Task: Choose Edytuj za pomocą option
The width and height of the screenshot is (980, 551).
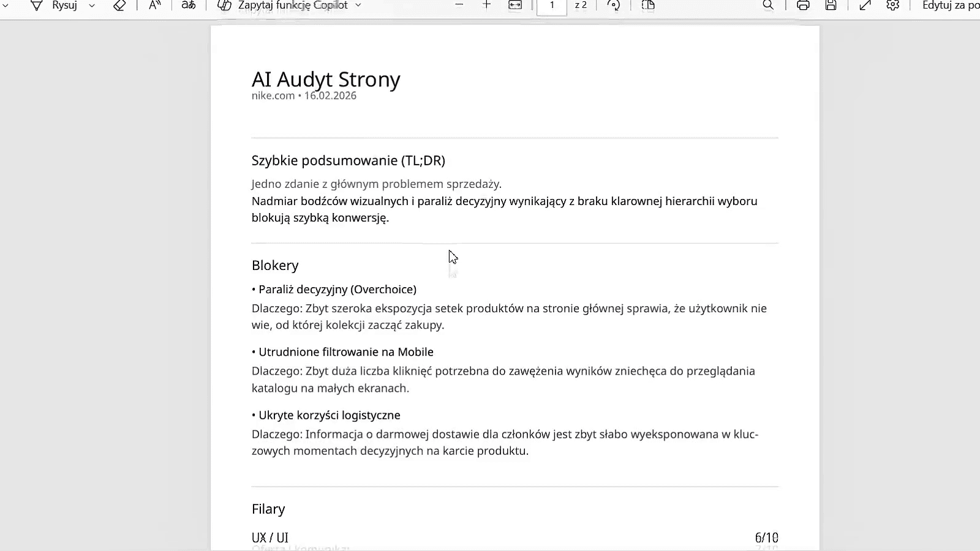Action: click(948, 6)
